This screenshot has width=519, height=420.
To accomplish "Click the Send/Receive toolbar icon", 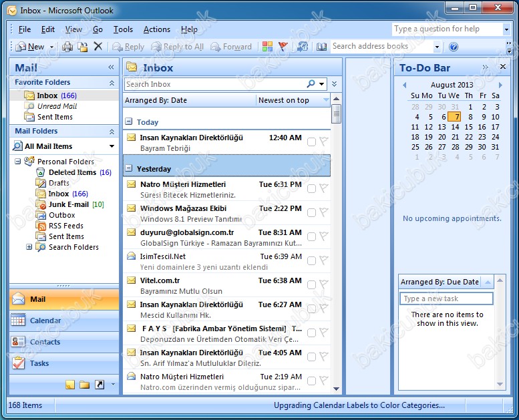I will coord(302,47).
